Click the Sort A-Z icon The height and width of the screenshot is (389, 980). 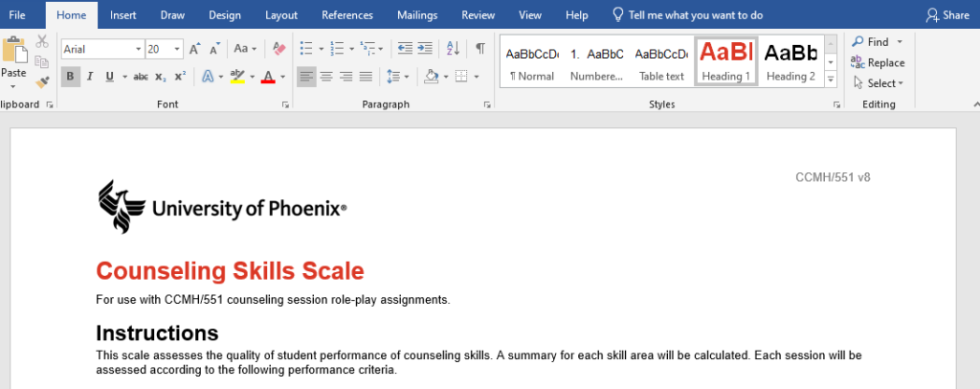tap(454, 48)
